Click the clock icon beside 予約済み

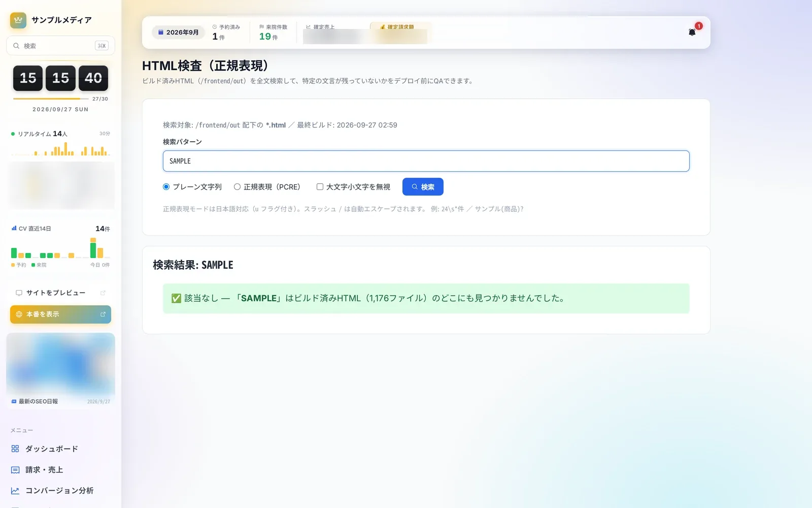click(x=215, y=27)
